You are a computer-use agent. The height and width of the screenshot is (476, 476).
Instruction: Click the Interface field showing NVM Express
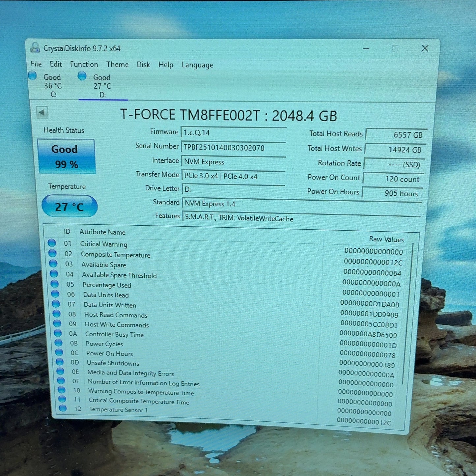tap(234, 161)
